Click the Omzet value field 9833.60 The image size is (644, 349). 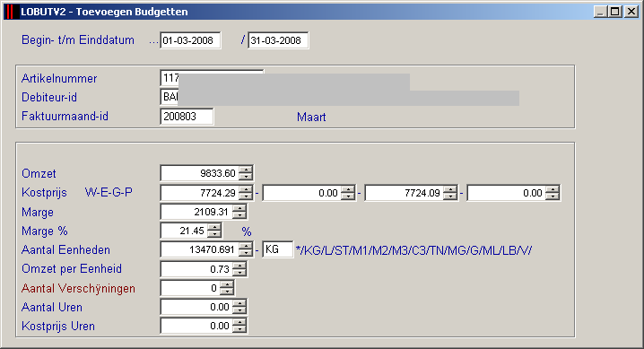coord(200,173)
